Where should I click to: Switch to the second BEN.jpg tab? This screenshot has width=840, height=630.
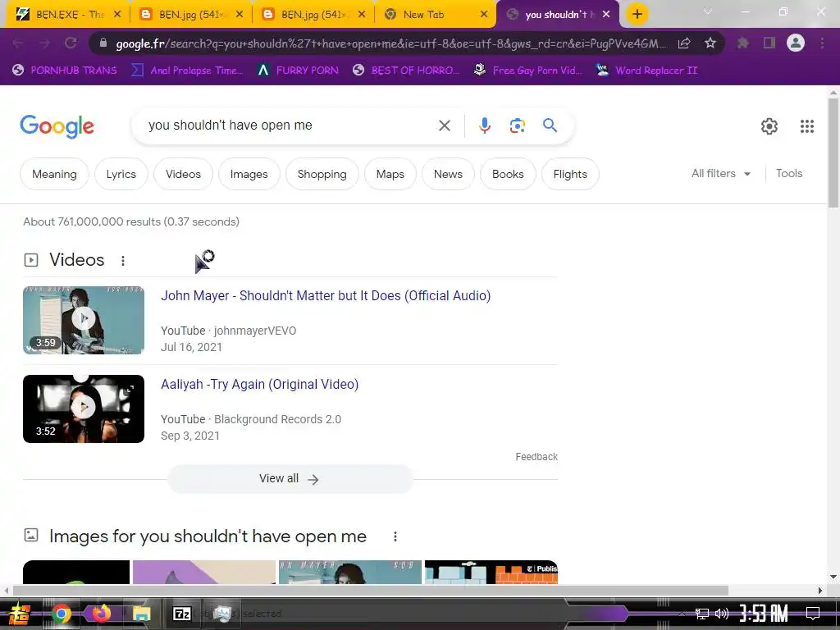click(311, 15)
